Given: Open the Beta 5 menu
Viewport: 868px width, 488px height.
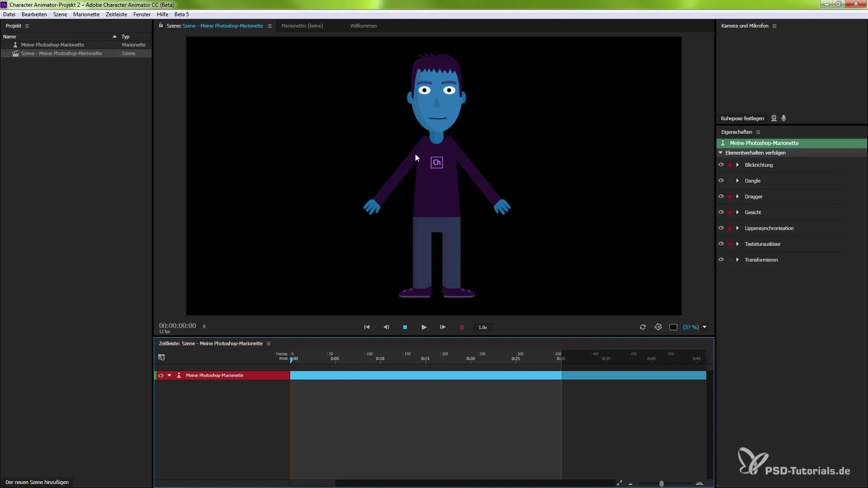Looking at the screenshot, I should click(x=182, y=14).
